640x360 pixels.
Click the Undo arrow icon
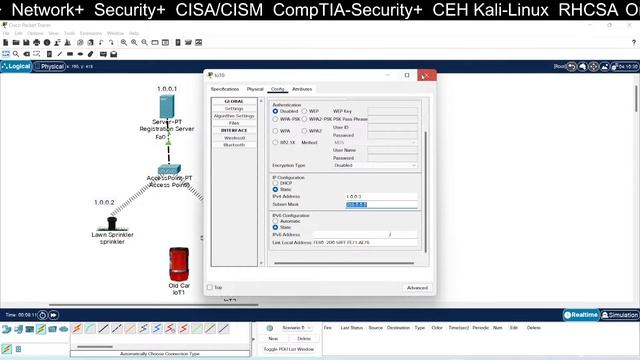click(101, 42)
